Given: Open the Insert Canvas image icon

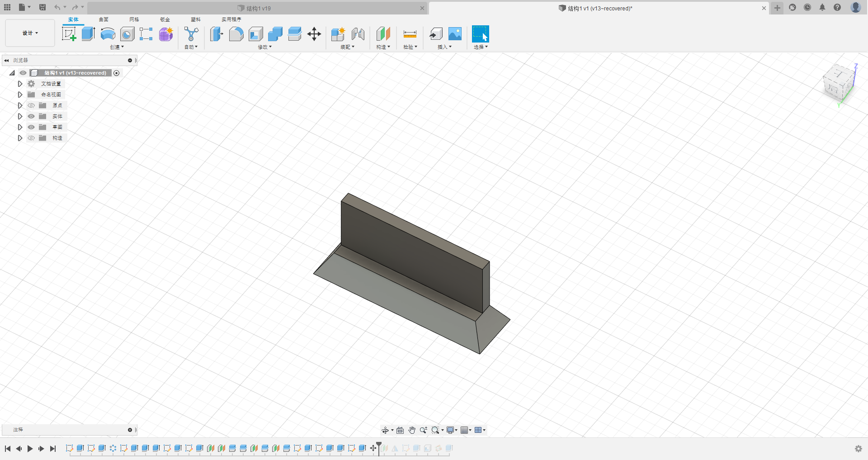Looking at the screenshot, I should coord(455,34).
